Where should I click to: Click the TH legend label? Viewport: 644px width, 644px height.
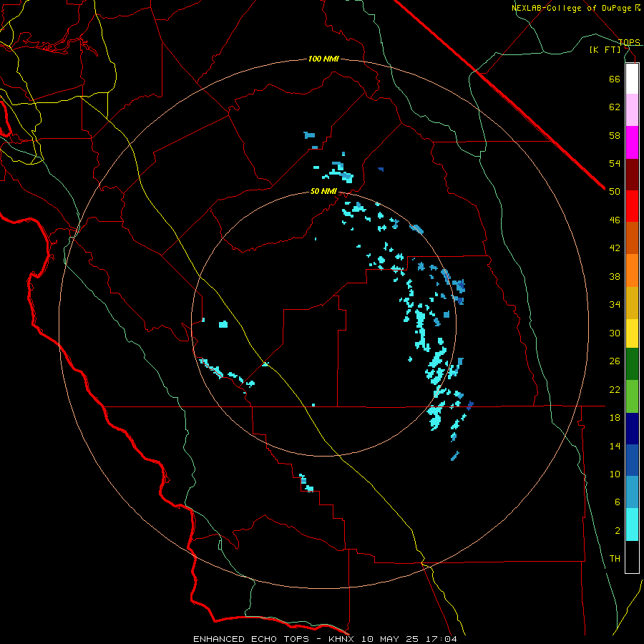[x=615, y=559]
